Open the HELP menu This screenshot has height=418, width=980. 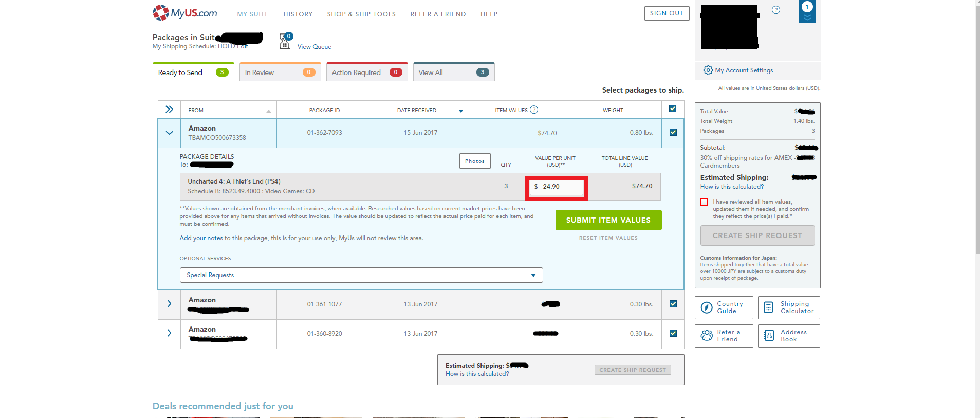tap(489, 14)
